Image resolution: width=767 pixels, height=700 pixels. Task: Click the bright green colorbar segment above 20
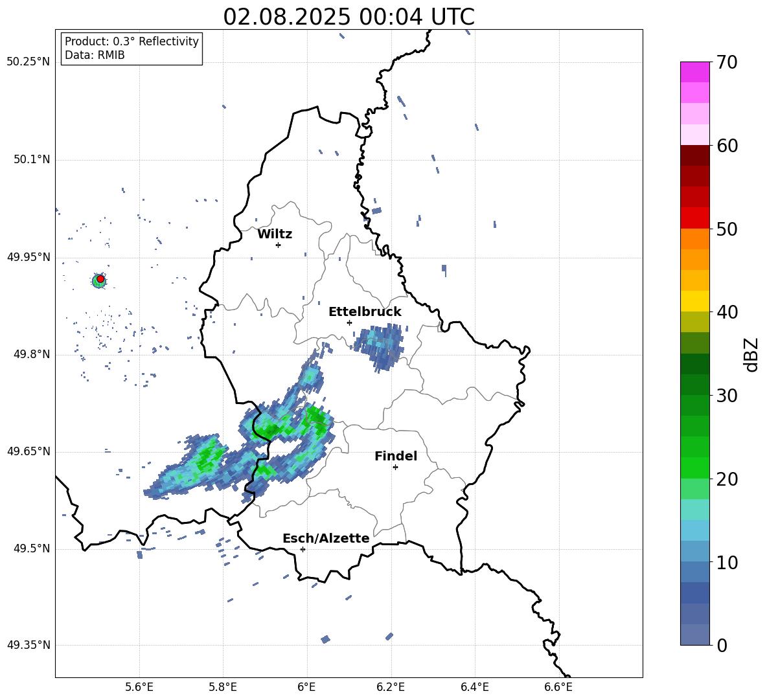(695, 468)
